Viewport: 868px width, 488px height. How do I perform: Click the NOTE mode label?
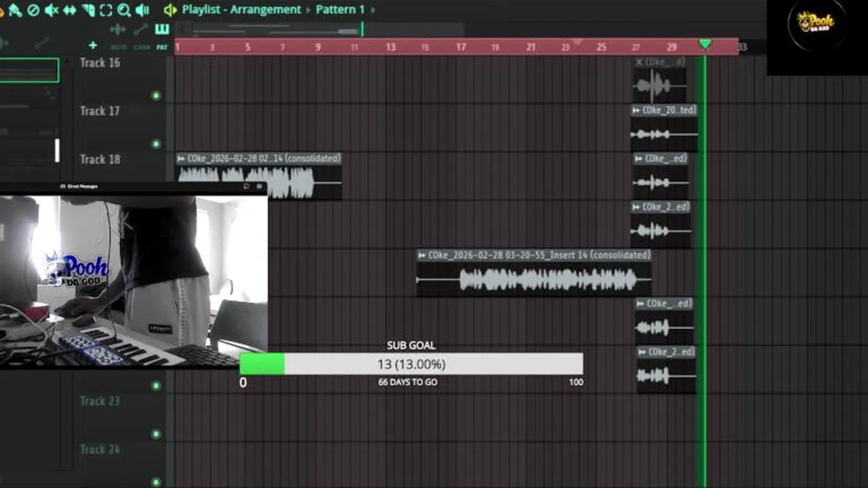click(x=119, y=47)
